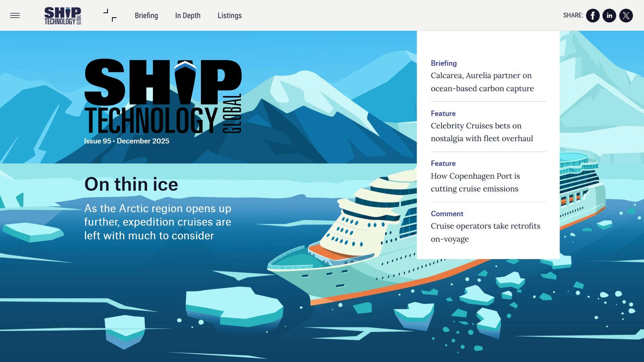Select the Briefing category label in sidebar
Screen dimensions: 644x362
(443, 63)
